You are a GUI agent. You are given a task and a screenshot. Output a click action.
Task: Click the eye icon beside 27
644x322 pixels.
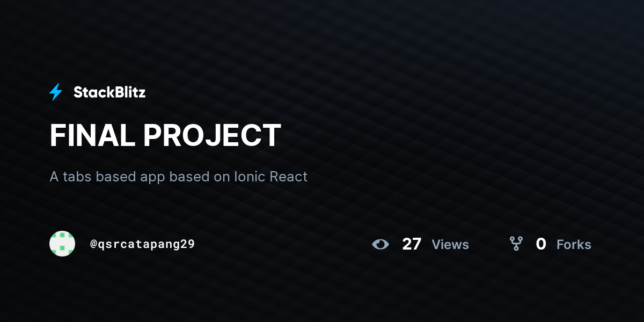380,244
